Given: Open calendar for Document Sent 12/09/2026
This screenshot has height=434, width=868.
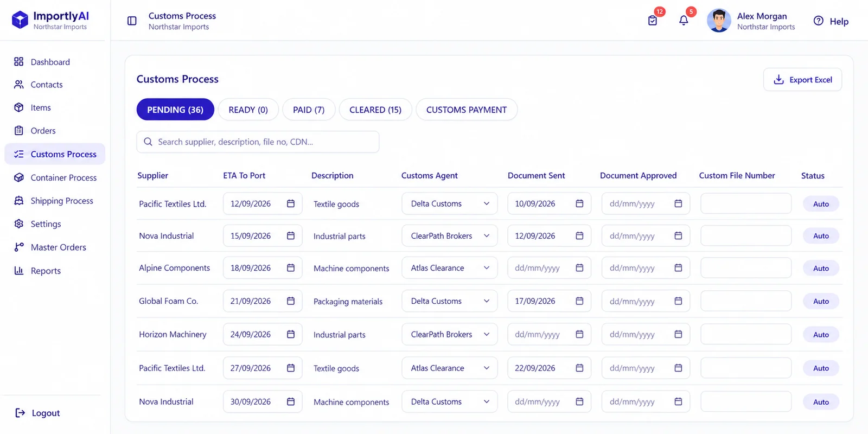Looking at the screenshot, I should 579,235.
